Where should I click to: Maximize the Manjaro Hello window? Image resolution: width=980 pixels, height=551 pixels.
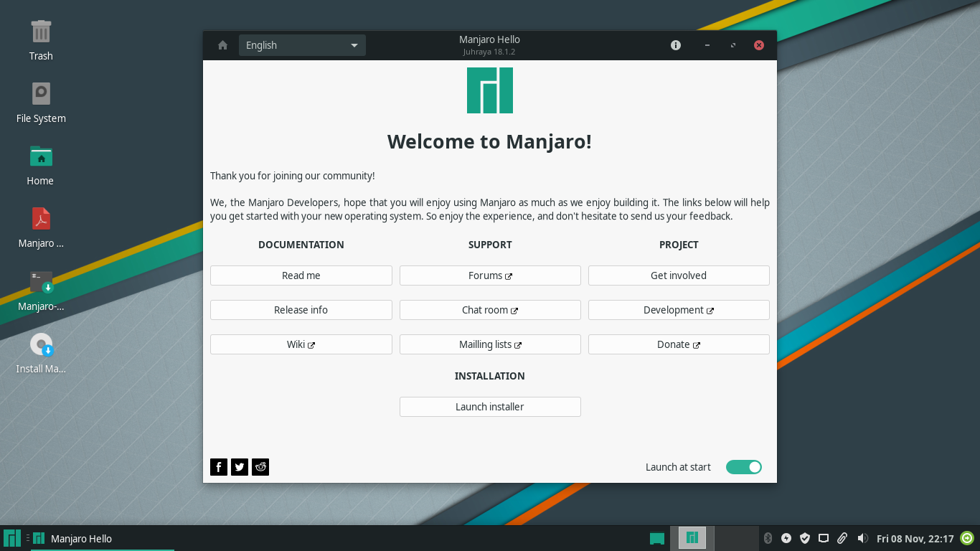click(x=733, y=45)
